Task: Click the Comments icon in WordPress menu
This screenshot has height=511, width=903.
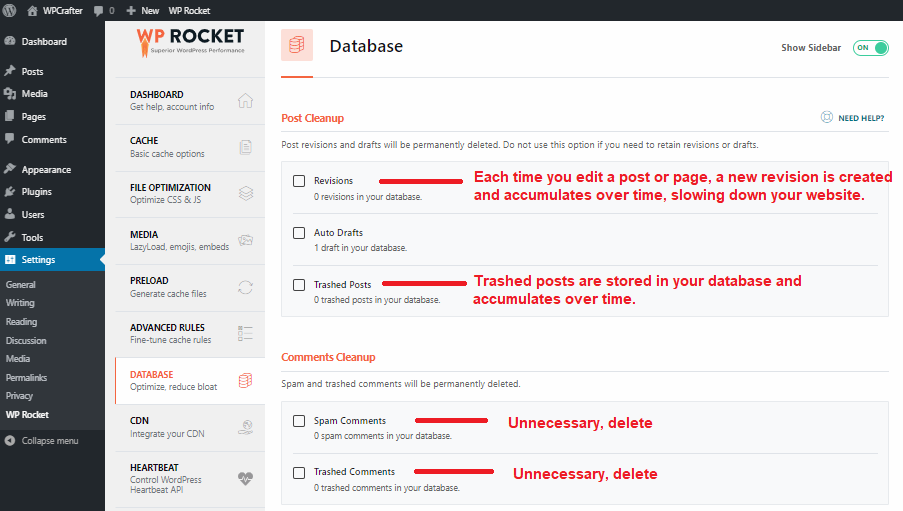Action: (10, 139)
